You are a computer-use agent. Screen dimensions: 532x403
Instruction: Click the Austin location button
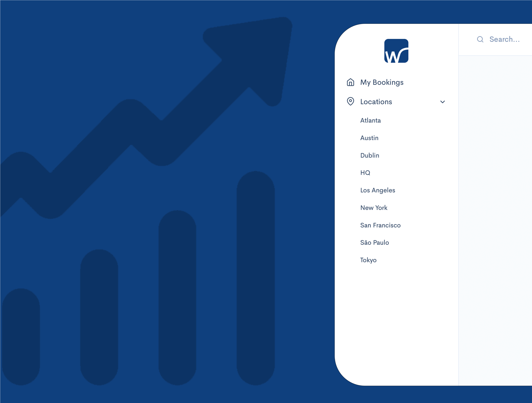(369, 137)
